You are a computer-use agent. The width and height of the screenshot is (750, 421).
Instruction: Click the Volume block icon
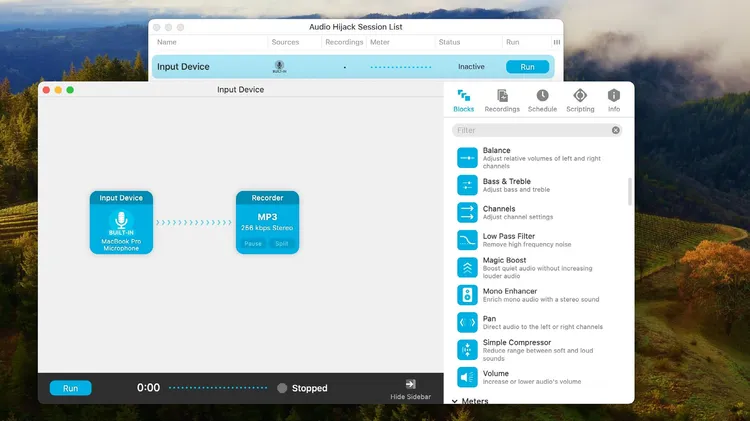click(x=467, y=377)
